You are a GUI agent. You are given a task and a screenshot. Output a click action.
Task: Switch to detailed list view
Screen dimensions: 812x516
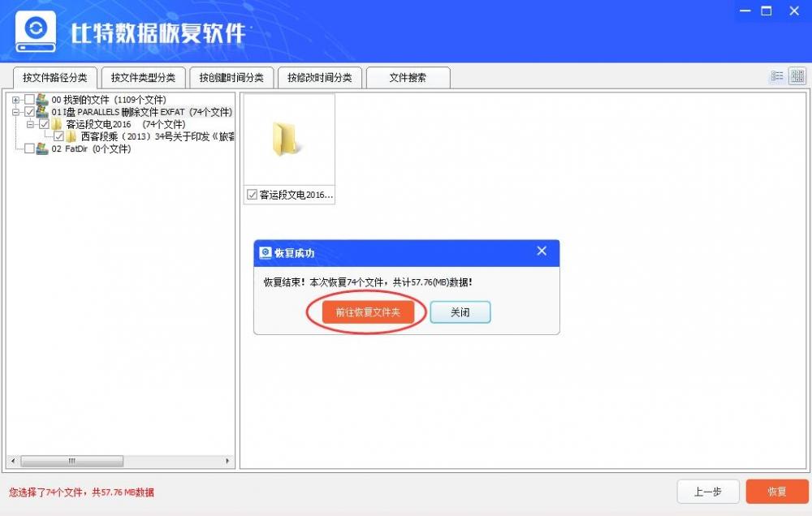(777, 75)
